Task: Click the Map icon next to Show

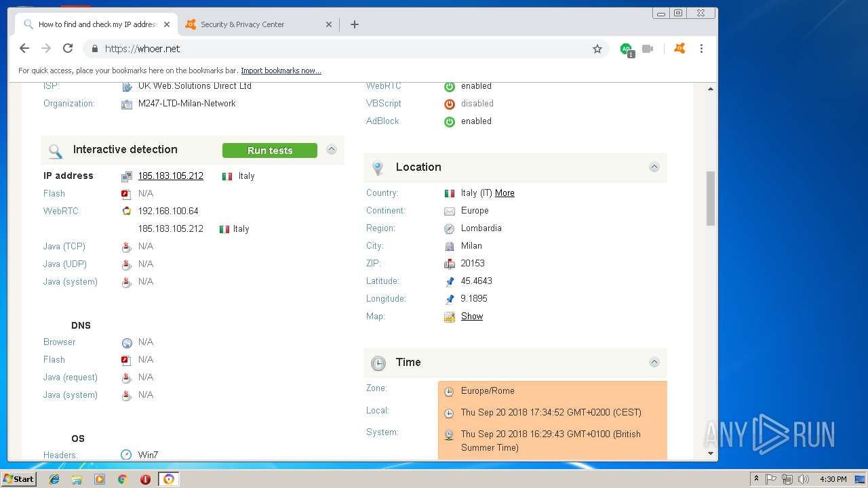Action: click(x=450, y=317)
